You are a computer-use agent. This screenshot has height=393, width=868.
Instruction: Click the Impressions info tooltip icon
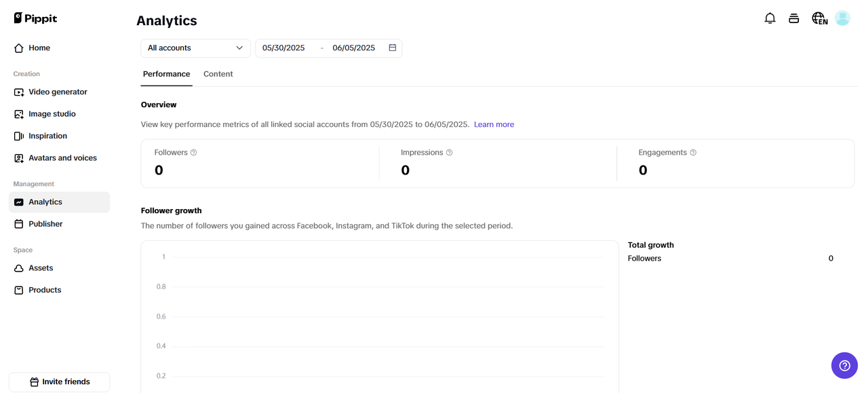(450, 153)
